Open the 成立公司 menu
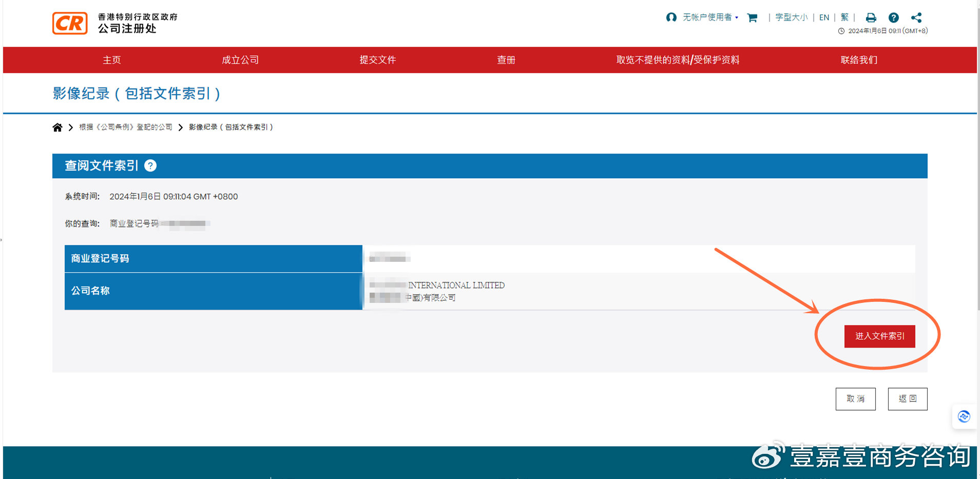Screen dimensions: 980x479 point(240,60)
